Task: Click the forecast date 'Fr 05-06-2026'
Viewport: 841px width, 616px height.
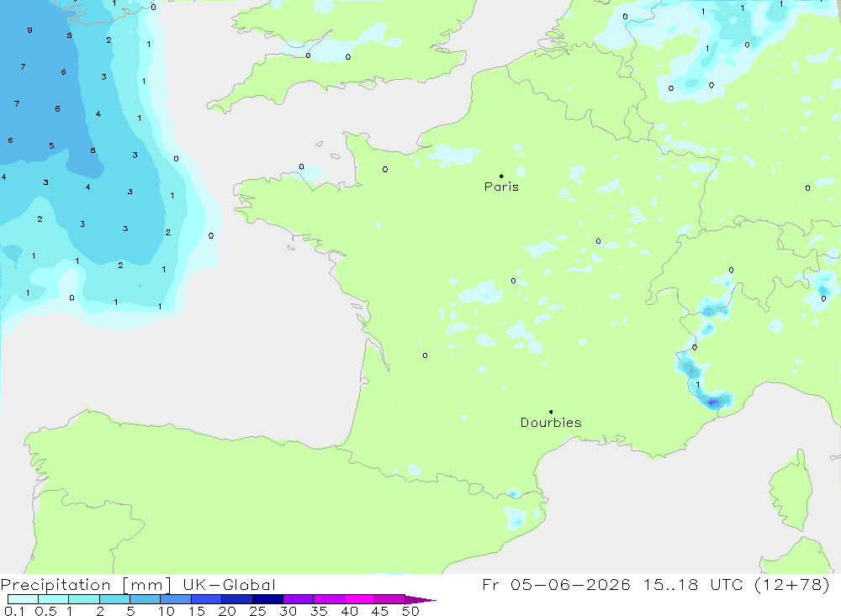Action: point(556,584)
